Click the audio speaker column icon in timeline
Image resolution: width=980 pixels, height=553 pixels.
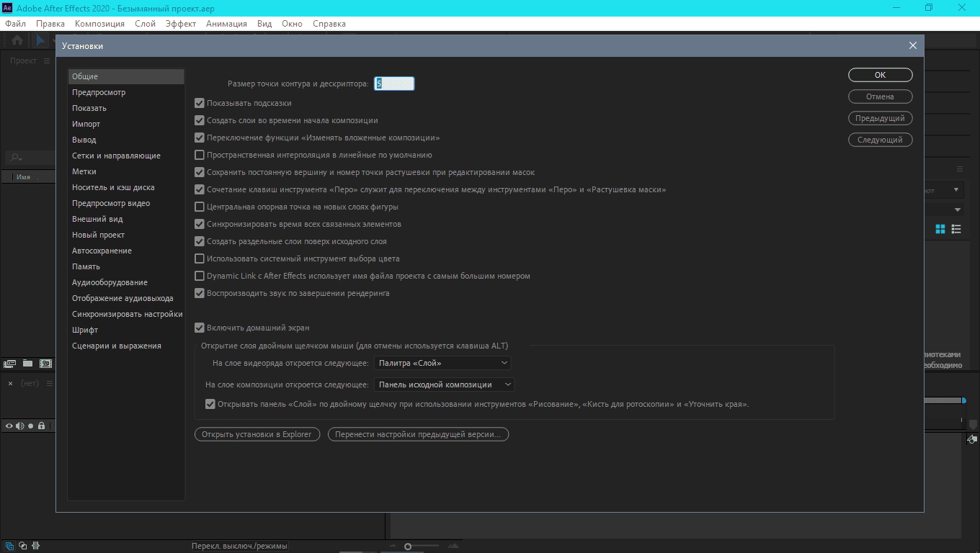(x=20, y=426)
